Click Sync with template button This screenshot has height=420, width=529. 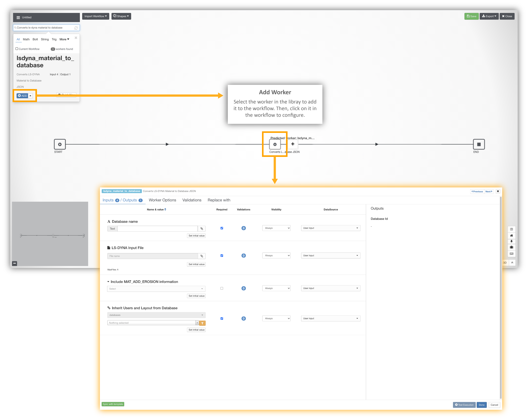pyautogui.click(x=113, y=404)
